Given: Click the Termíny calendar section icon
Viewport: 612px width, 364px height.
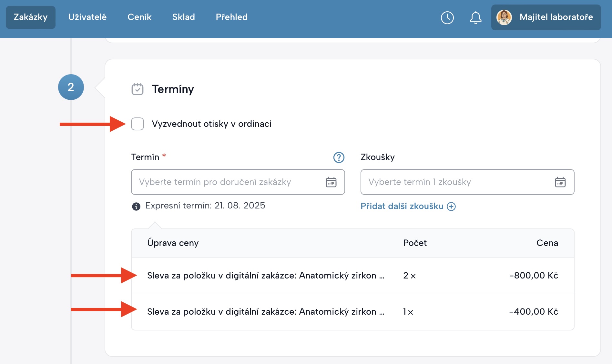Looking at the screenshot, I should [138, 89].
